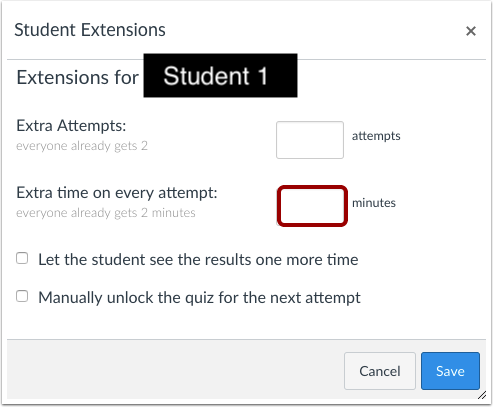Click the 'everyone already gets 2 minutes' hint
The width and height of the screenshot is (493, 407).
(x=106, y=213)
